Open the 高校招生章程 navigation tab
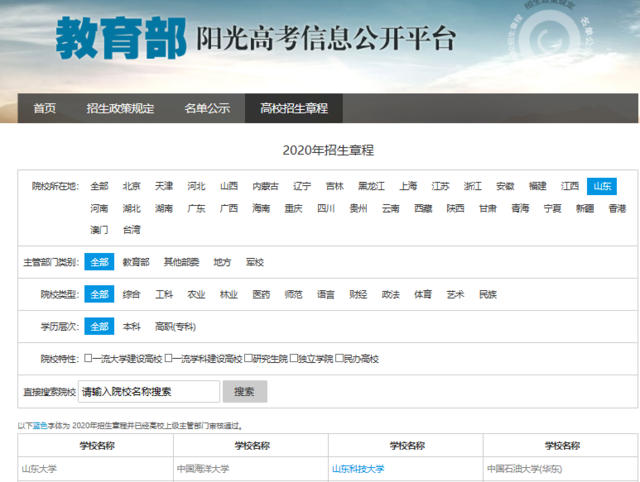 pos(294,108)
